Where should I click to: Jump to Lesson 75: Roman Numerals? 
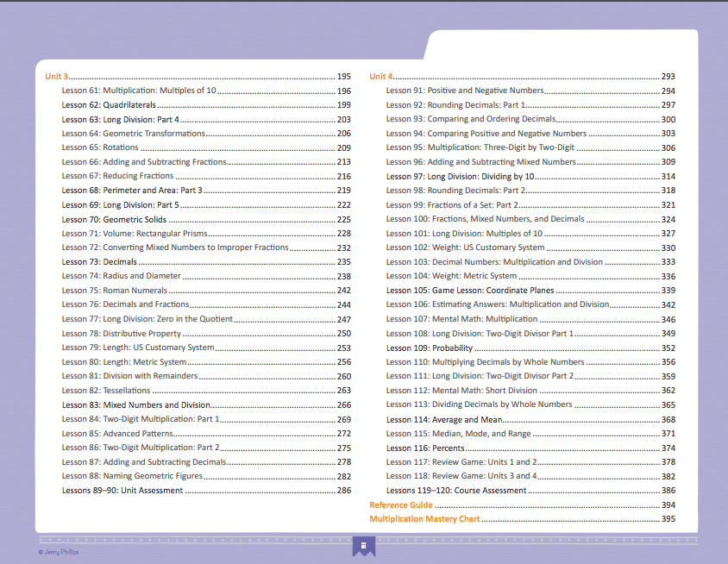(115, 291)
